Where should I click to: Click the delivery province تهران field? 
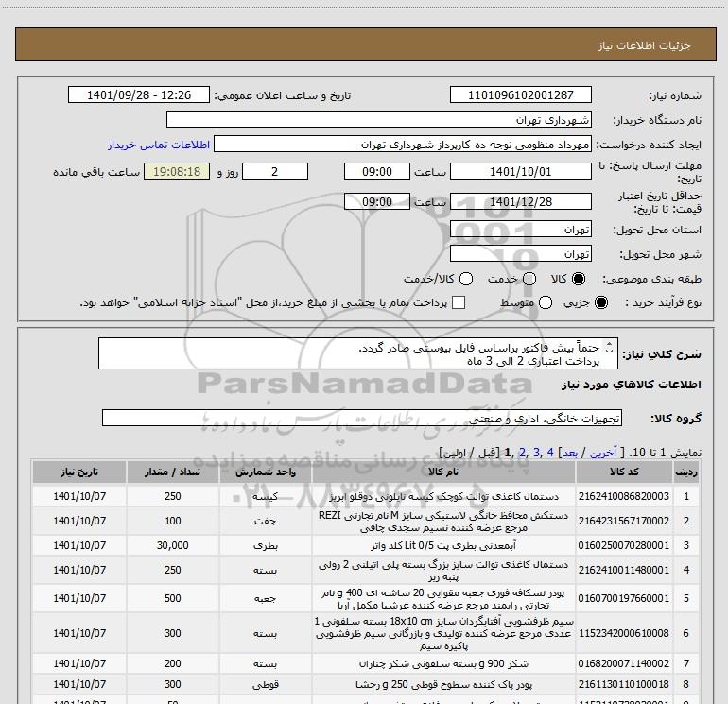pyautogui.click(x=520, y=229)
